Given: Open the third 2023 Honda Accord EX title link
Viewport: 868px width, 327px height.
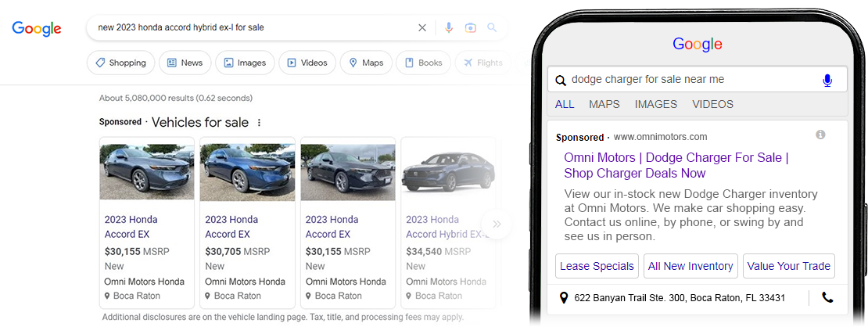Looking at the screenshot, I should pos(332,227).
